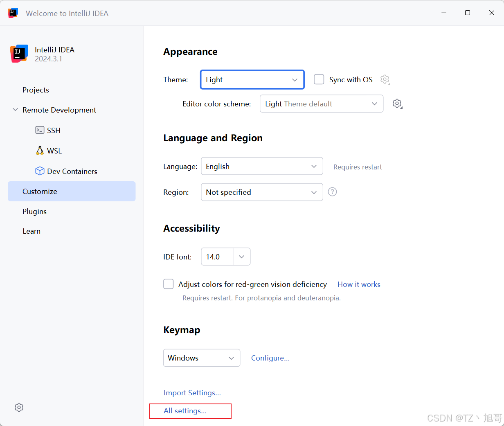Click the IDE font value field 14.0
504x426 pixels.
click(x=217, y=257)
